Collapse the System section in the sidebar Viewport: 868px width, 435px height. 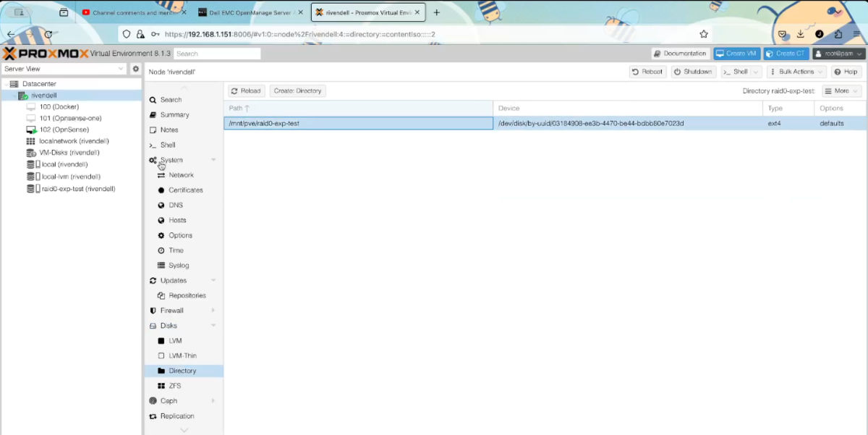tap(213, 159)
